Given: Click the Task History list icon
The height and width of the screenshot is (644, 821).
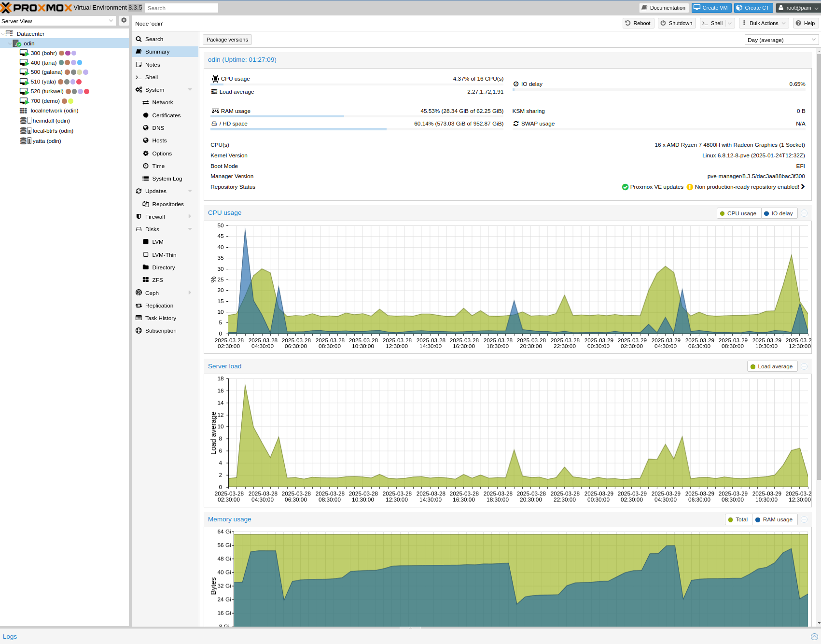Looking at the screenshot, I should tap(139, 318).
